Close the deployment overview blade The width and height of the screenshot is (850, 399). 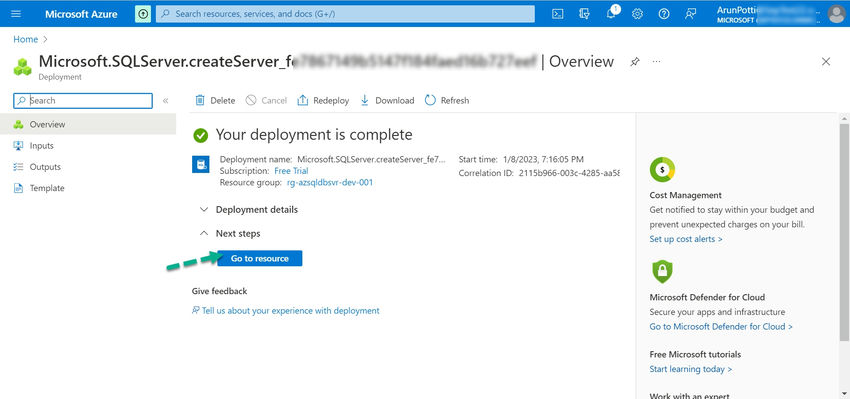point(826,62)
